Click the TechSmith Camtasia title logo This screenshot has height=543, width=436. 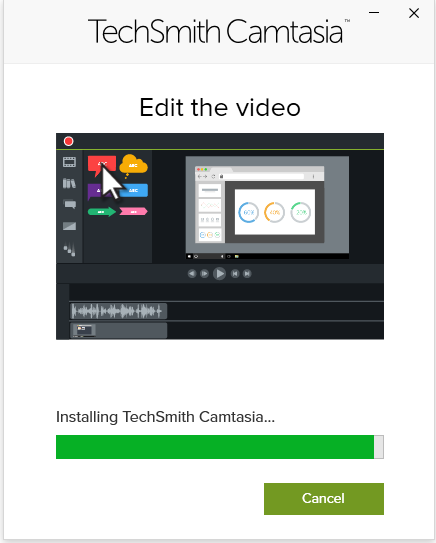[219, 31]
